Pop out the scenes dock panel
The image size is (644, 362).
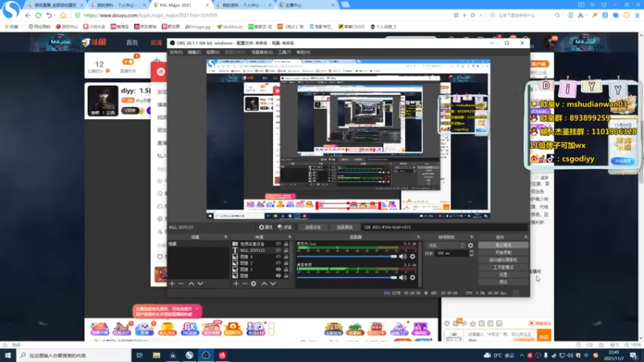(x=225, y=237)
